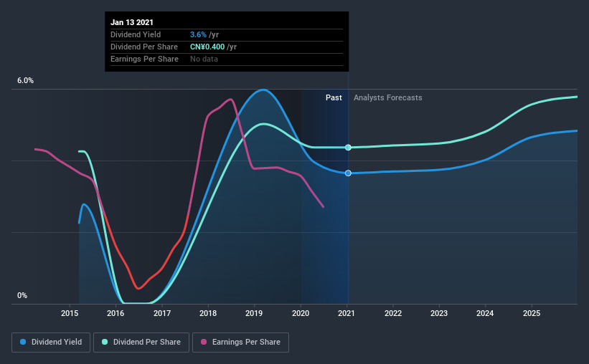This screenshot has width=589, height=364.
Task: Click the Past region label
Action: [x=334, y=97]
